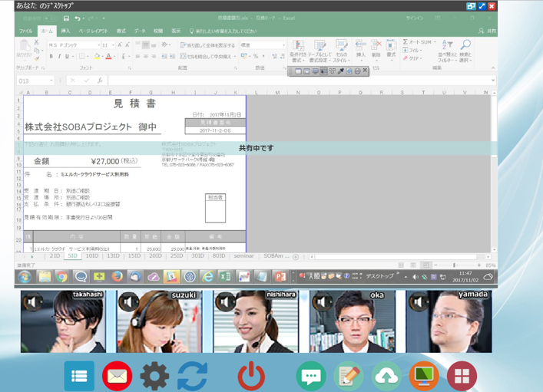Toggle takahashi's speaker mute icon
The image size is (543, 392).
(x=33, y=301)
